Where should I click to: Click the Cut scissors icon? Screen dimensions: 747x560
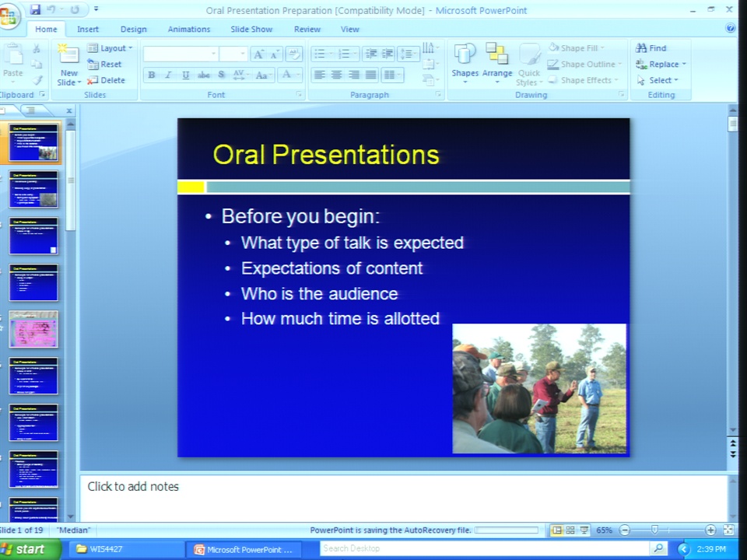tap(37, 48)
